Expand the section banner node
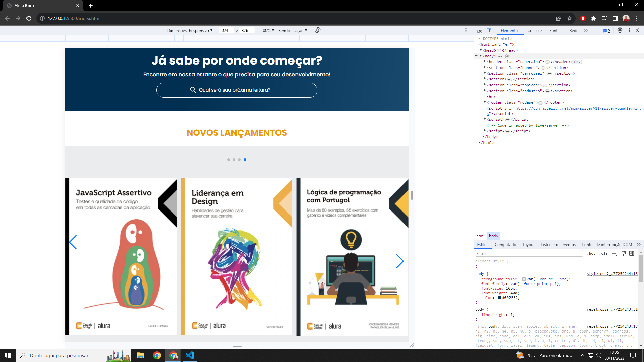Image resolution: width=644 pixels, height=362 pixels. pos(485,67)
